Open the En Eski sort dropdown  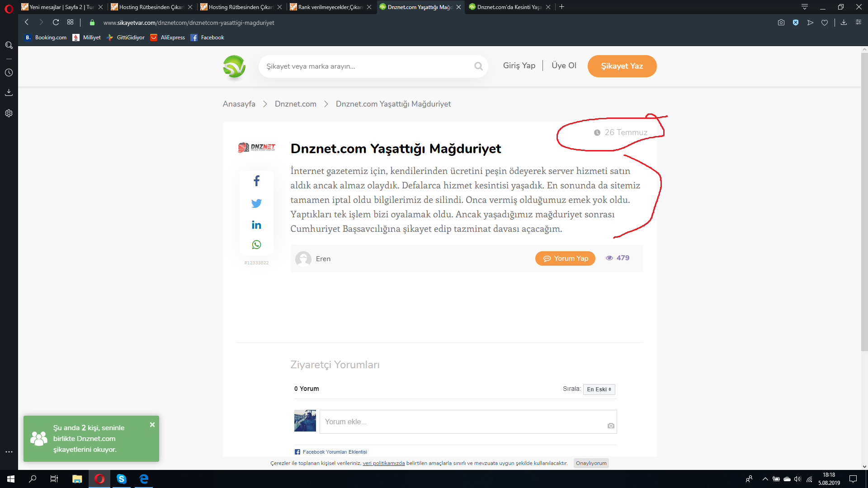pyautogui.click(x=599, y=389)
